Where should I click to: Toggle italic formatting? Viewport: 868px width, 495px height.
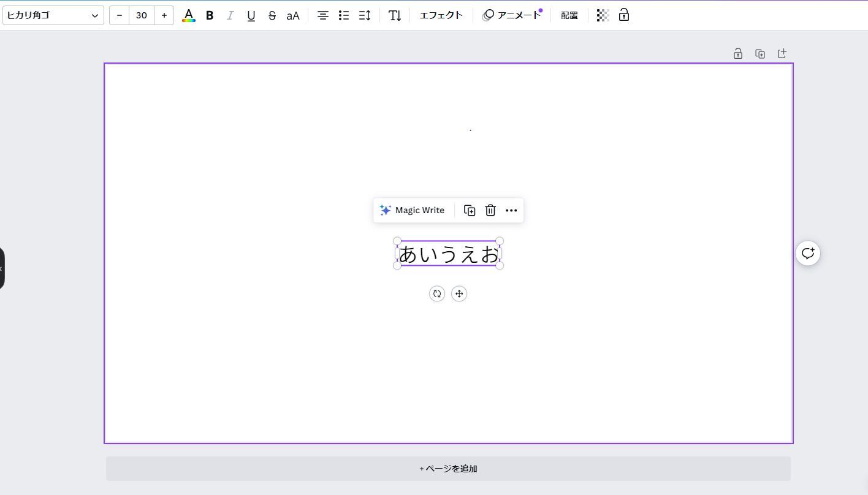230,15
